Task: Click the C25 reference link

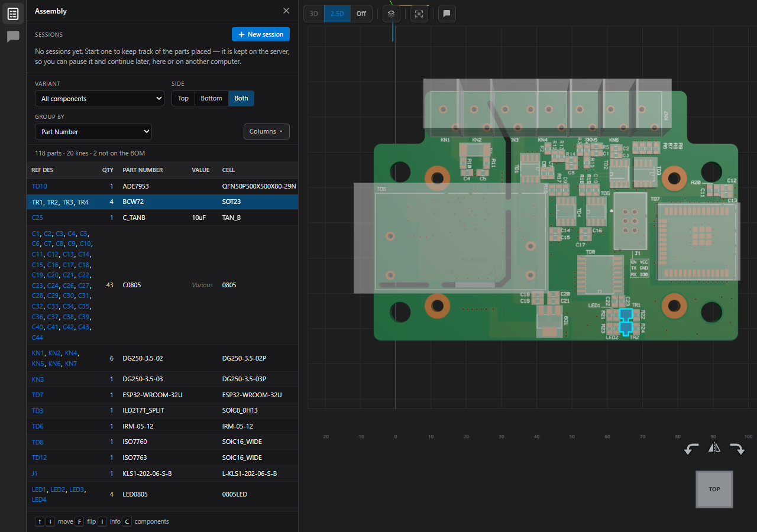Action: [x=37, y=218]
